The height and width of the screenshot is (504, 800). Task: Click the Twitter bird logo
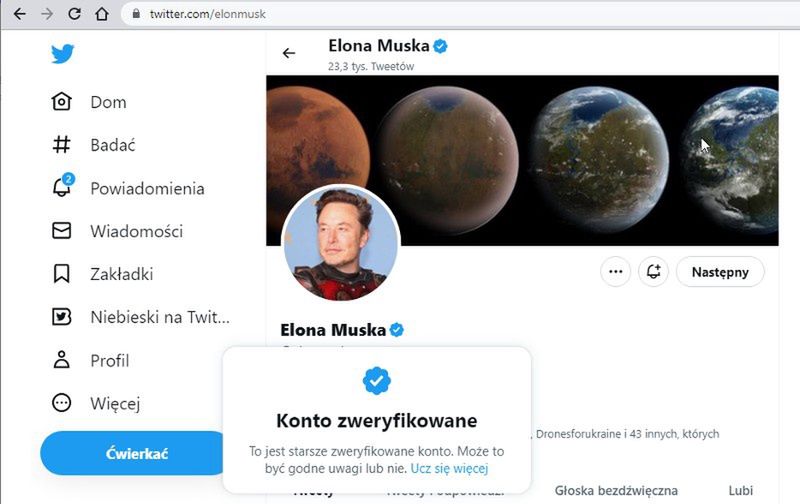(63, 53)
